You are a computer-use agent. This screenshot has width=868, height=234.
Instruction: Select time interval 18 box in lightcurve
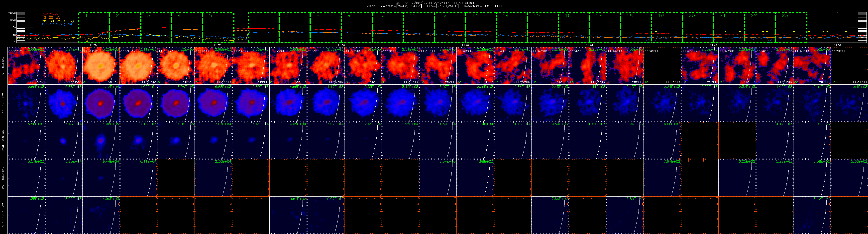pyautogui.click(x=636, y=28)
